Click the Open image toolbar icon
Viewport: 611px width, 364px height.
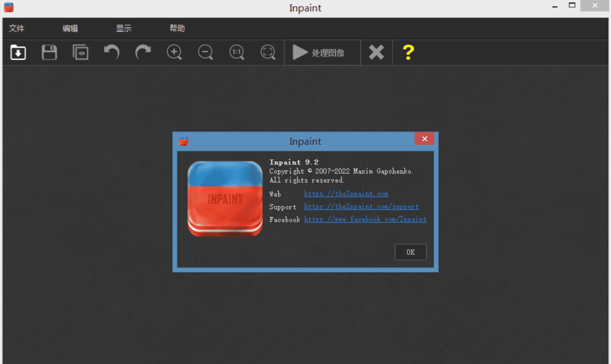pyautogui.click(x=18, y=52)
